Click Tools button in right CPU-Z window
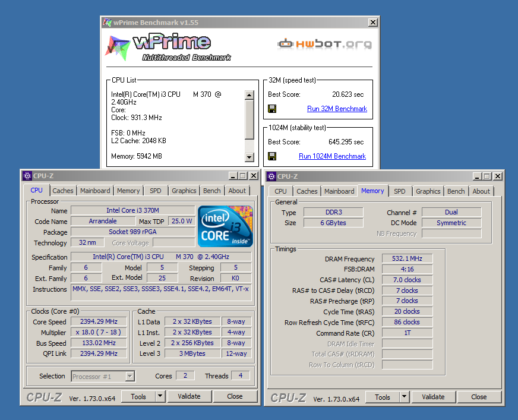 383,397
